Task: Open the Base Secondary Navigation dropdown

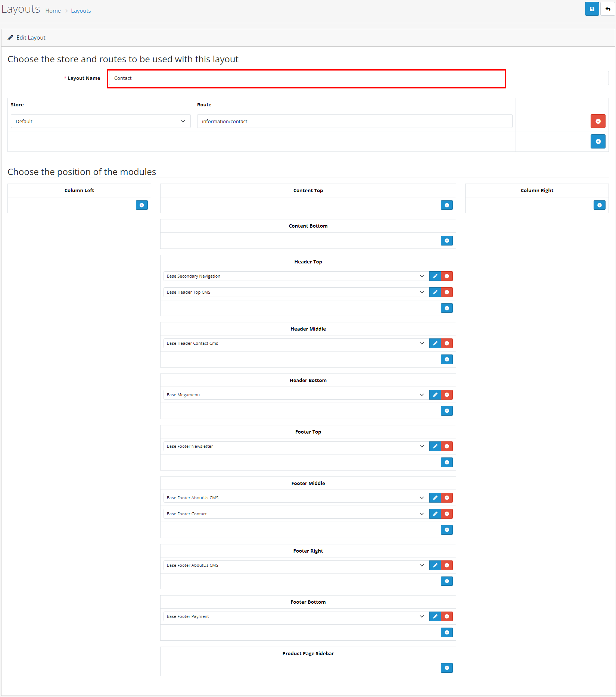Action: [x=295, y=276]
